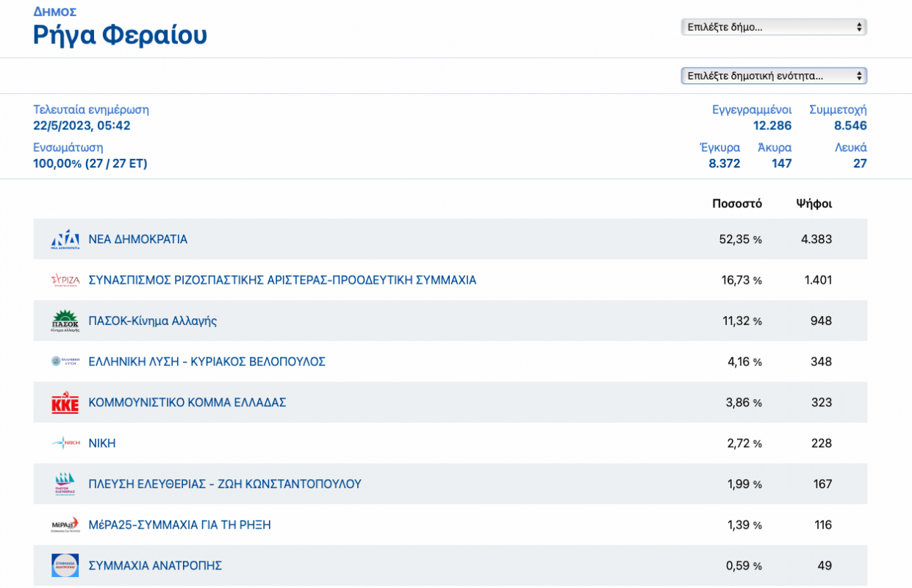912x588 pixels.
Task: Click the '100,00% (27 / 27 ΕΤ)' value
Action: coord(90,163)
